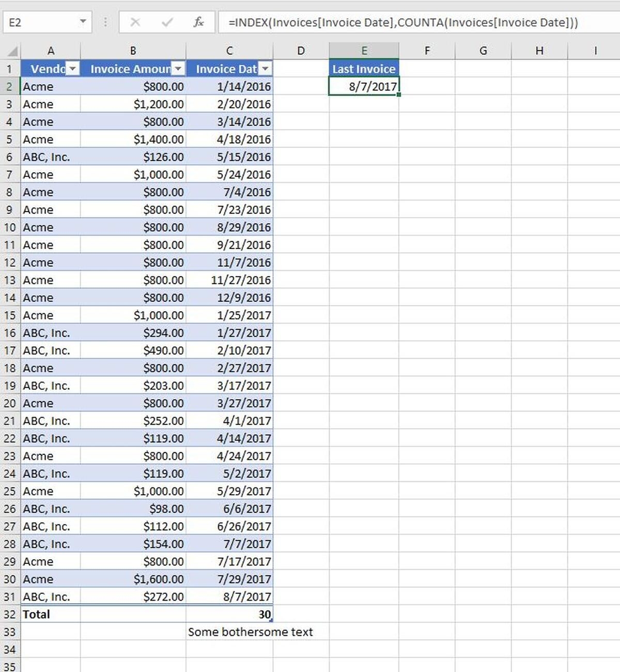Click the Enter checkmark icon in formula bar
The image size is (620, 672).
pyautogui.click(x=167, y=22)
